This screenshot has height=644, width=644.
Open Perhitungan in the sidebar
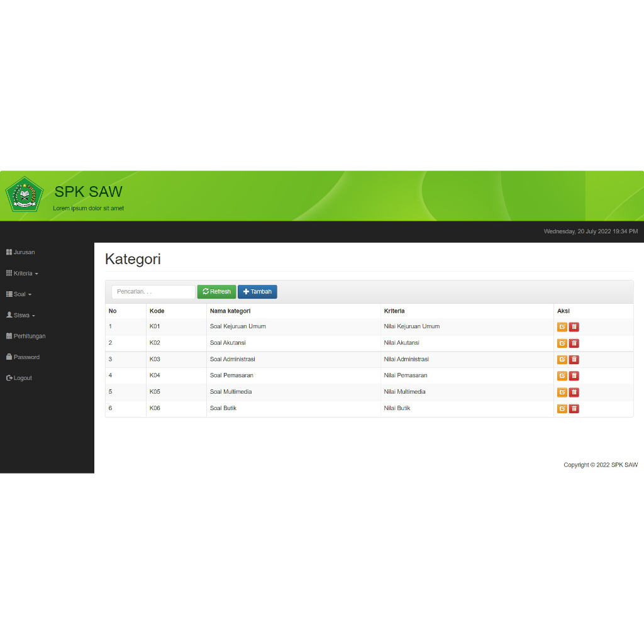[26, 336]
